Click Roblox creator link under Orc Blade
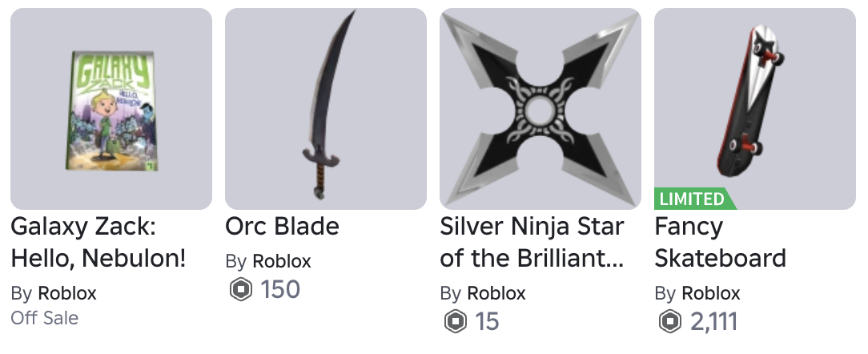868x354 pixels. pos(282,261)
